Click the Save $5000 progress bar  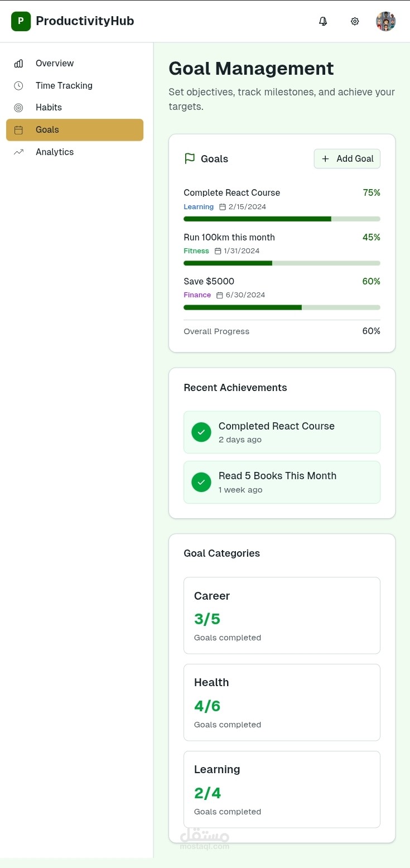pyautogui.click(x=282, y=307)
